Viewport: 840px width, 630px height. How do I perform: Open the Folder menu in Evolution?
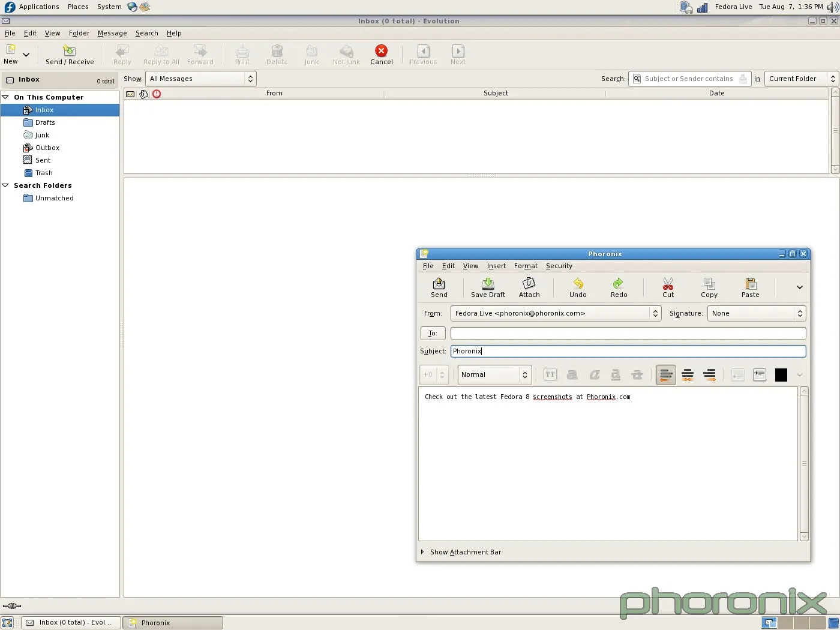pos(79,33)
